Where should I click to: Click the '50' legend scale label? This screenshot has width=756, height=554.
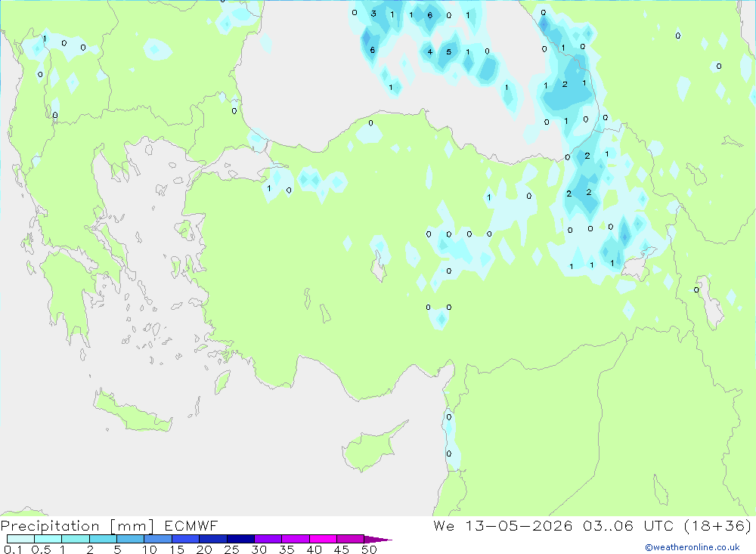[369, 549]
